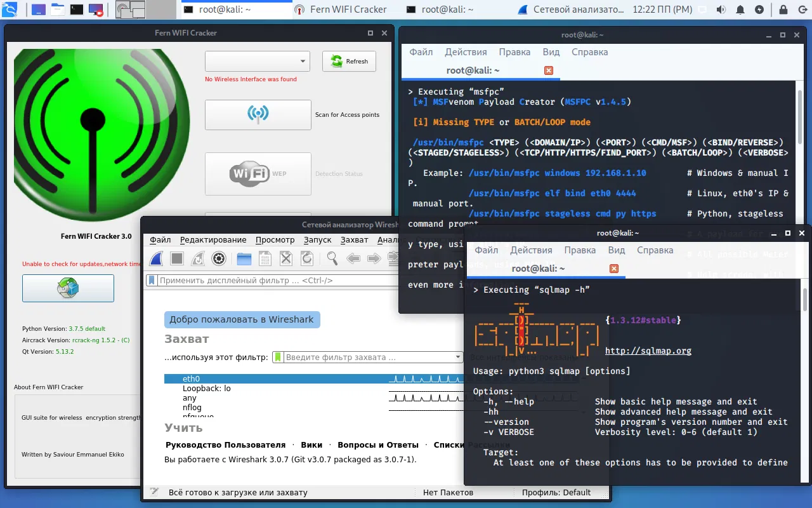The width and height of the screenshot is (812, 508).
Task: Open Справка menu in msfpc terminal
Action: [x=590, y=52]
